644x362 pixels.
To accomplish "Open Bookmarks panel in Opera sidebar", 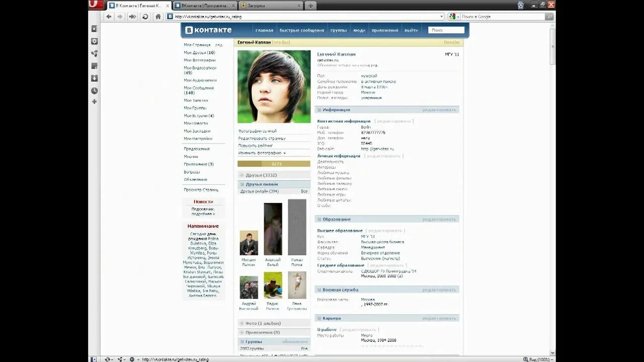I will (x=94, y=29).
